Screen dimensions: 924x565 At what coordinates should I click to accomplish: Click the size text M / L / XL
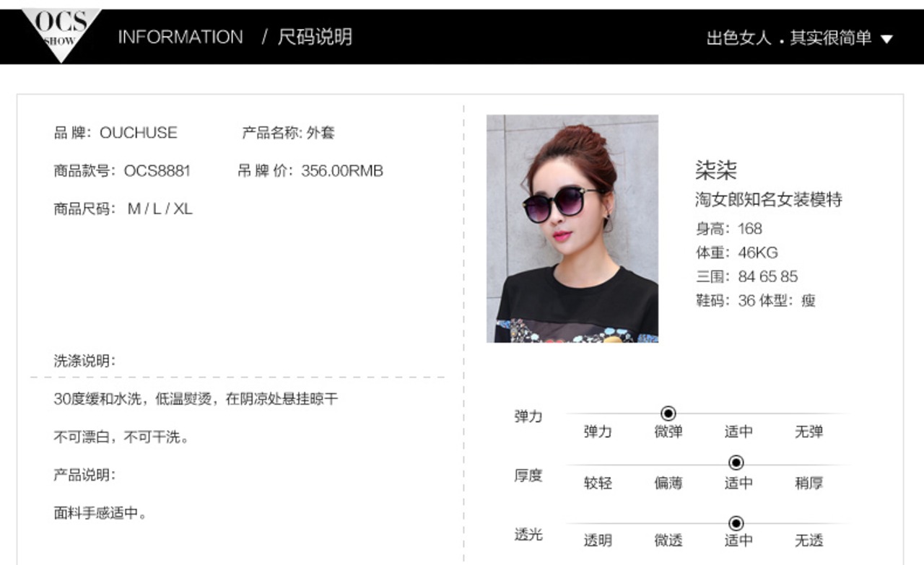point(160,209)
